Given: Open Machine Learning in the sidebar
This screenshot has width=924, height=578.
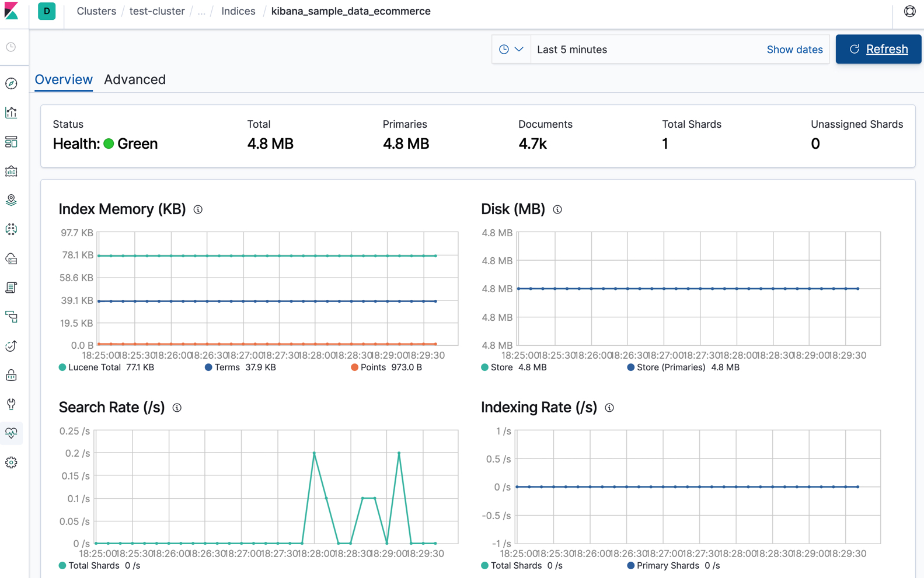Looking at the screenshot, I should point(11,229).
